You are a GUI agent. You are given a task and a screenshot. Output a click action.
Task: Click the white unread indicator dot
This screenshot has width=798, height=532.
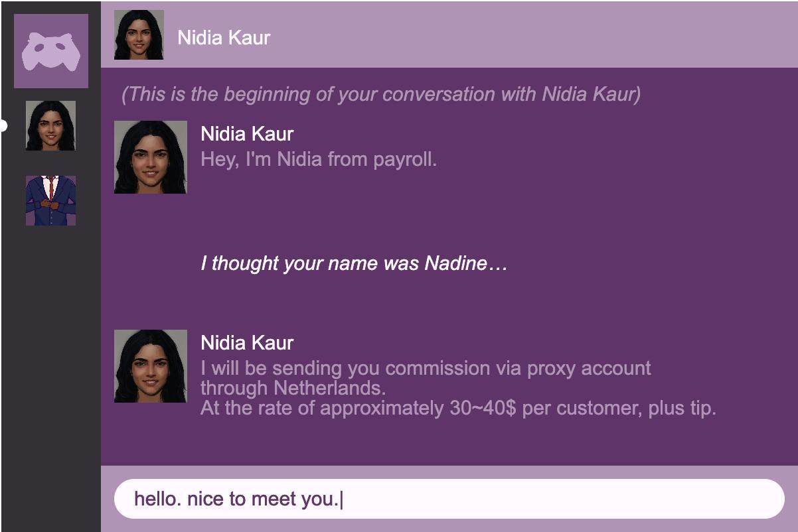(x=3, y=125)
